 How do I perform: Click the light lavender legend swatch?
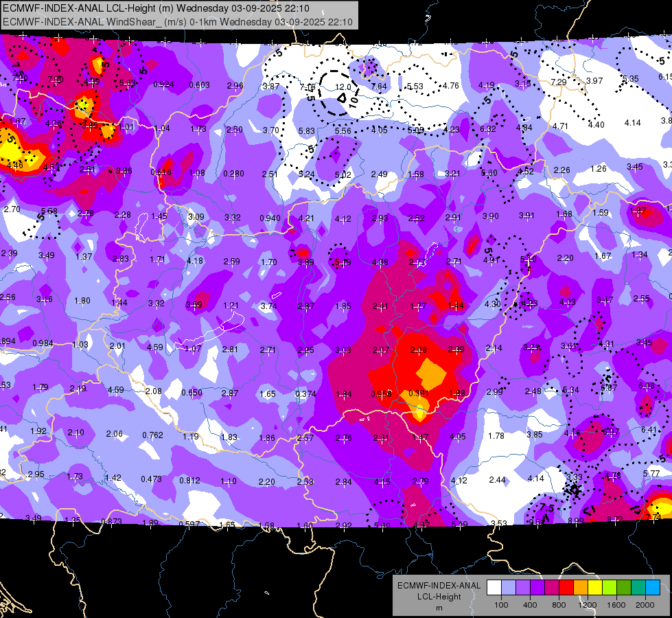coord(509,588)
